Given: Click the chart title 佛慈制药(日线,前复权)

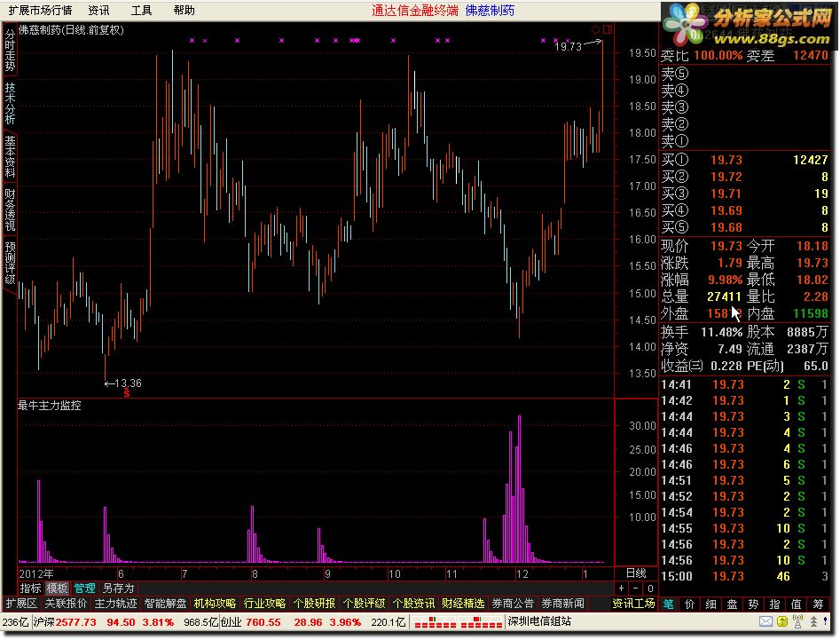Looking at the screenshot, I should point(71,30).
